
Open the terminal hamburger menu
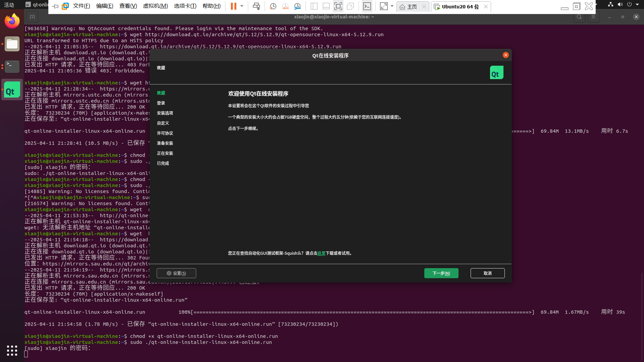(x=593, y=16)
